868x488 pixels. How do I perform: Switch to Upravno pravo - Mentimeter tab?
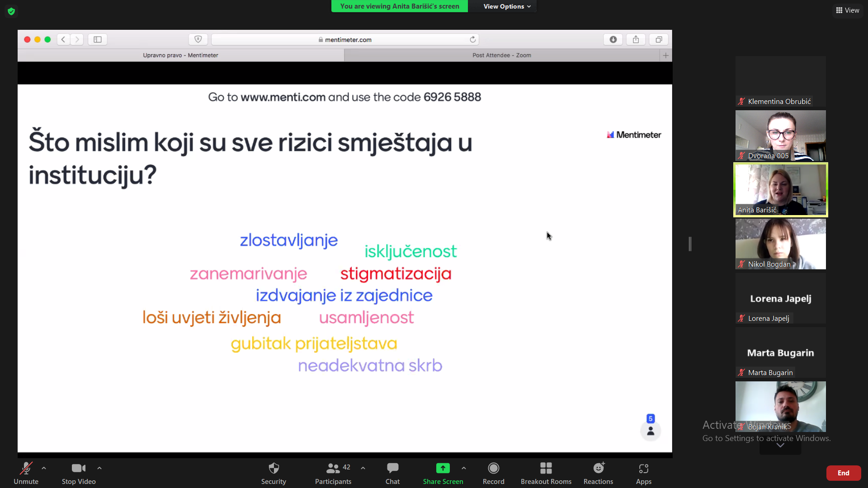click(x=181, y=55)
